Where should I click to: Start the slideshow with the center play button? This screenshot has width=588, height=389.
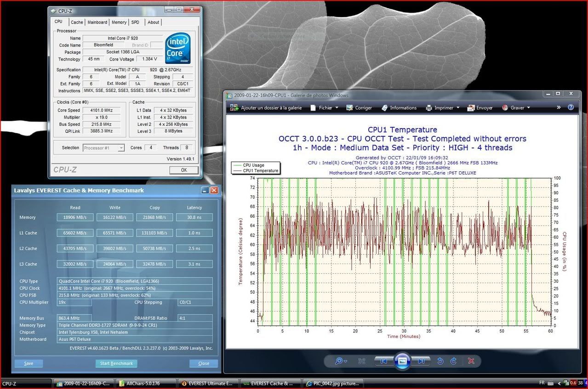[x=402, y=361]
